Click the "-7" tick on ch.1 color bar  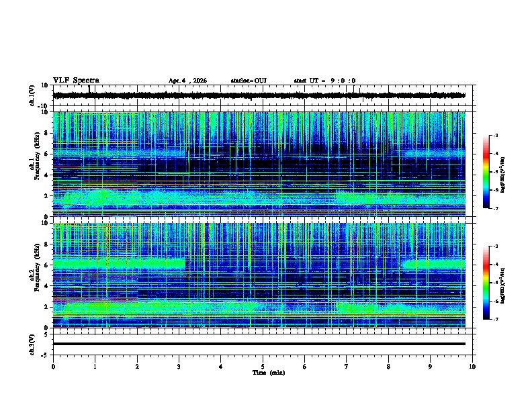coord(496,208)
